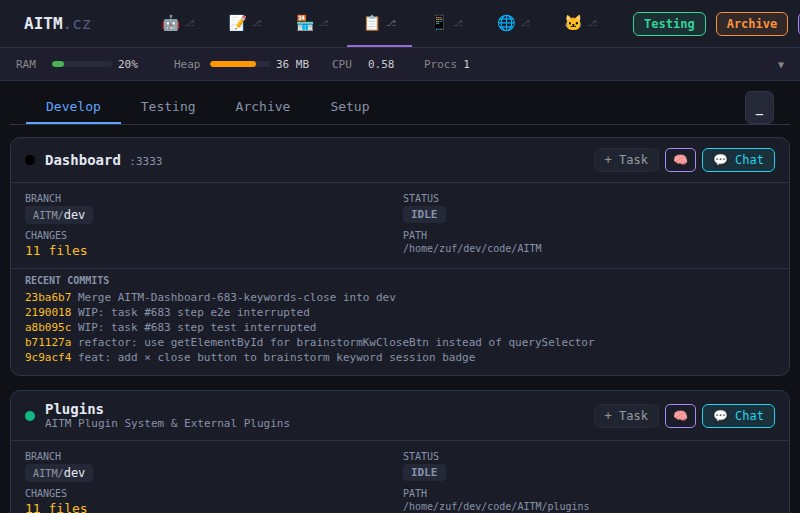Open the robot emoji nav item
The height and width of the screenshot is (513, 800).
(x=170, y=23)
